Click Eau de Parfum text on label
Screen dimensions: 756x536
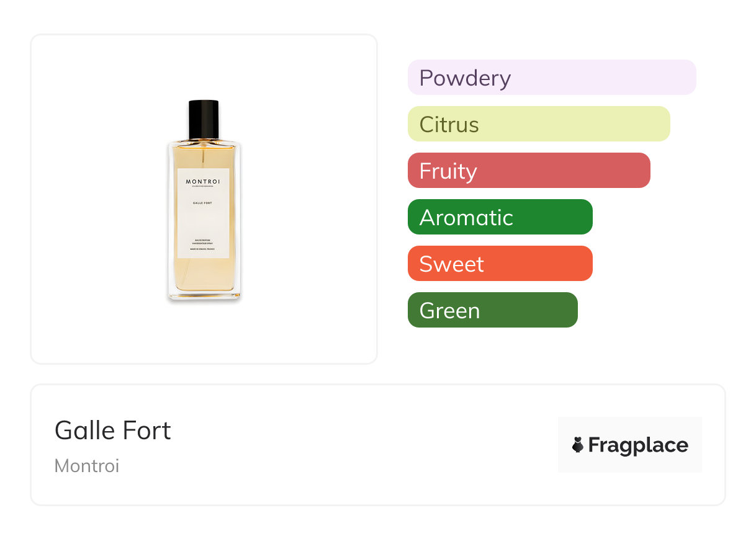pos(203,239)
